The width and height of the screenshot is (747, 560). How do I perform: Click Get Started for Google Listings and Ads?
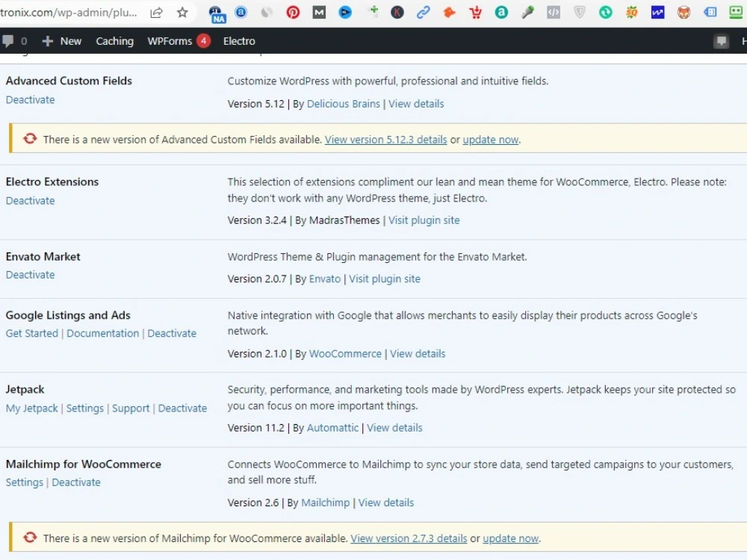[x=32, y=333]
